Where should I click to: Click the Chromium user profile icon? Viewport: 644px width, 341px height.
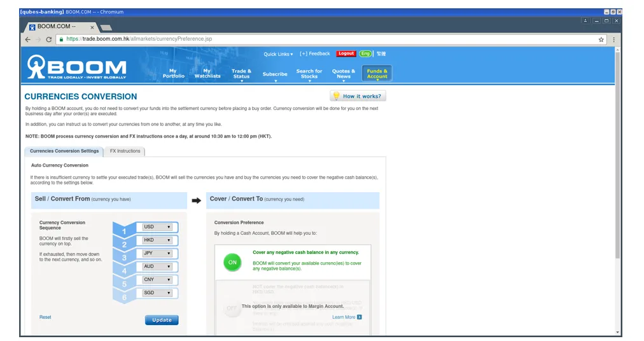[585, 20]
